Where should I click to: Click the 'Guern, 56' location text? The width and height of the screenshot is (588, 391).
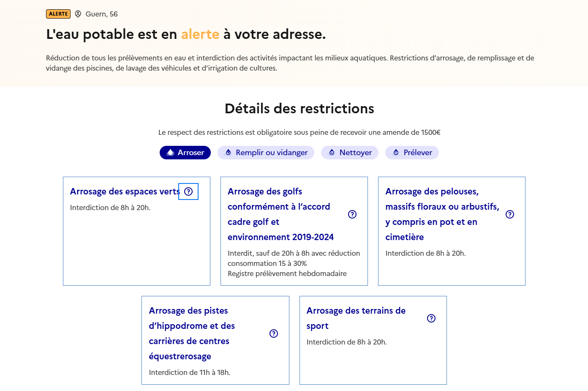coord(101,14)
